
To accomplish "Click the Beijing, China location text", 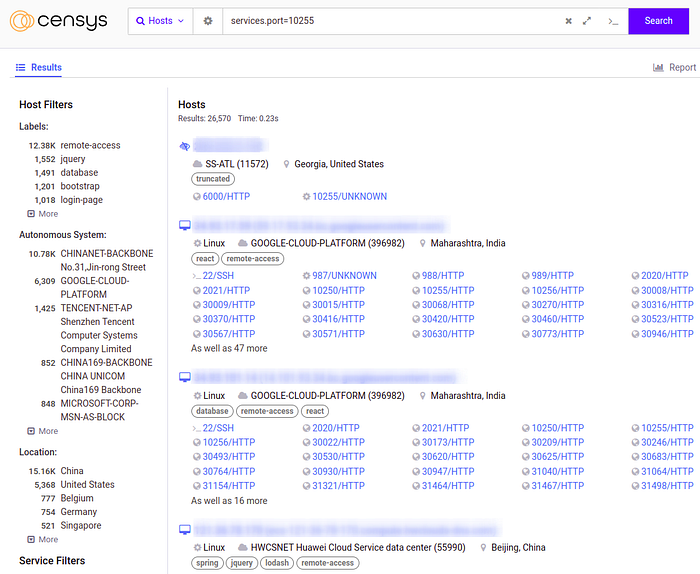I will point(518,548).
